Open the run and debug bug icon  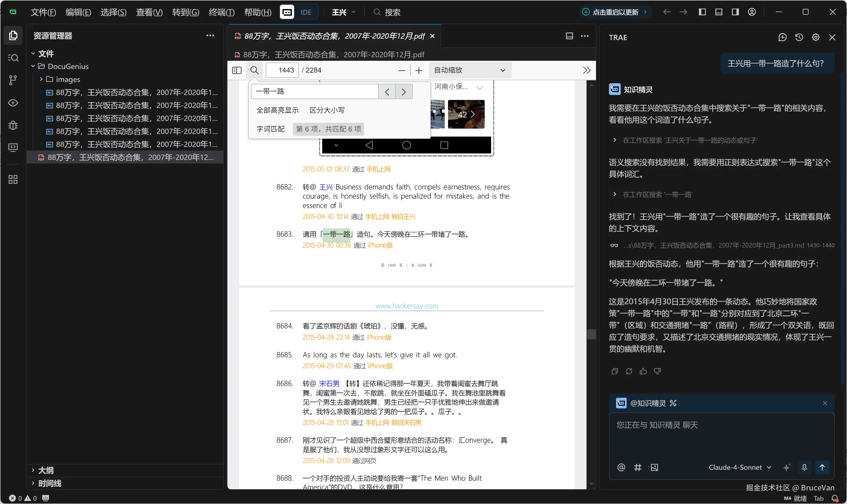click(x=13, y=125)
